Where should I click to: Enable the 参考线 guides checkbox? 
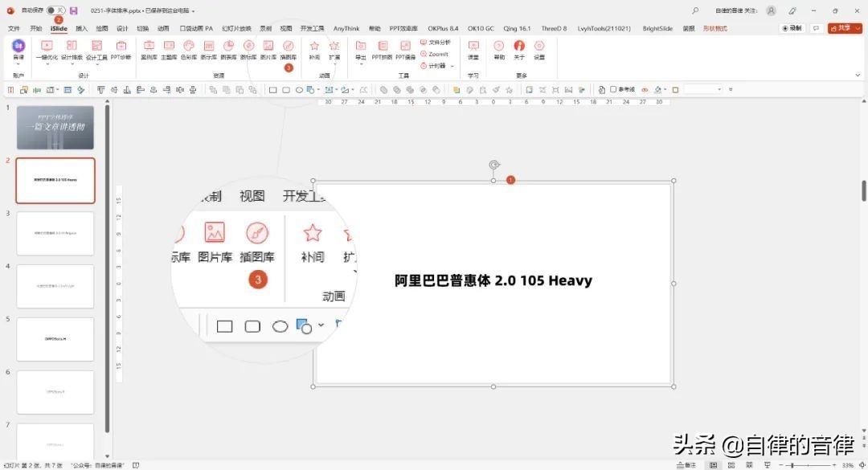(x=613, y=89)
